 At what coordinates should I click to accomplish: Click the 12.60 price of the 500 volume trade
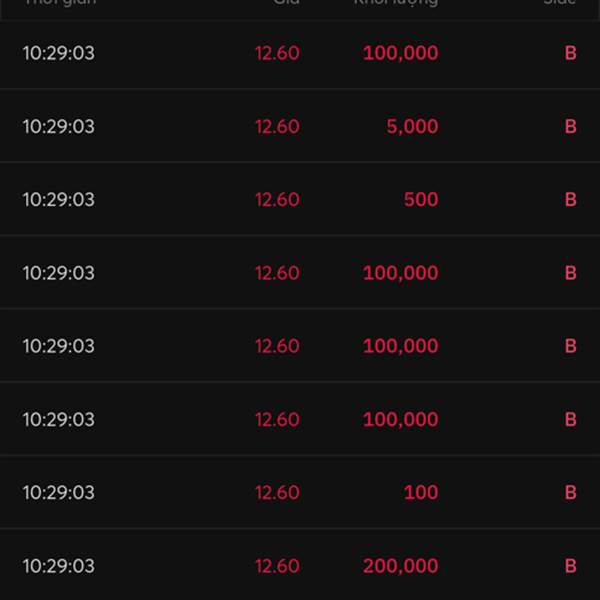[277, 200]
